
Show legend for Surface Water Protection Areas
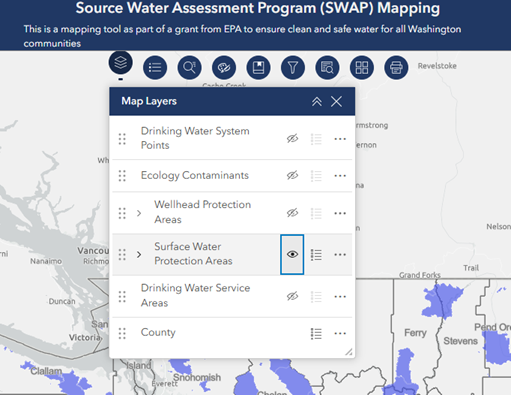tap(316, 255)
